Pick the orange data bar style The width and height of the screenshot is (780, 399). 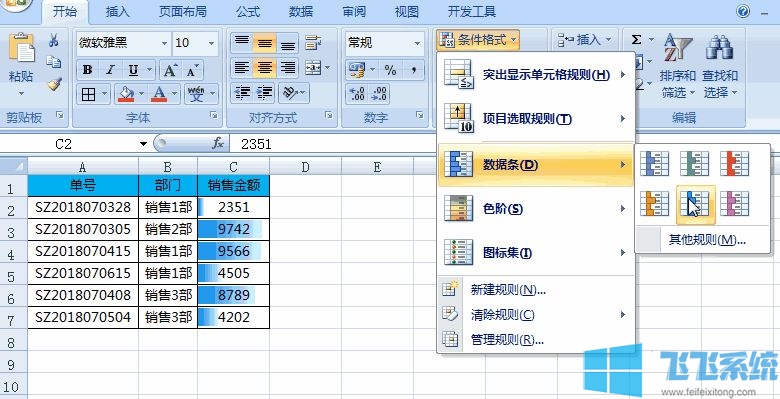coord(655,204)
